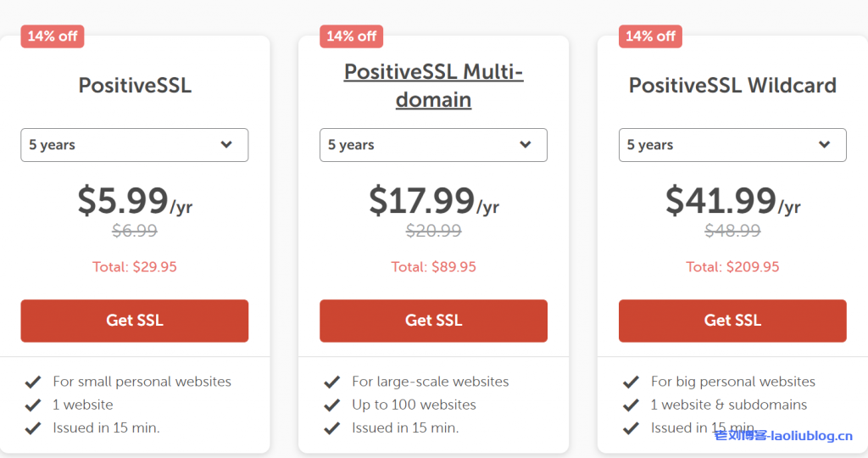Click checkmark beside 'For small personal websites'
The image size is (868, 458).
point(33,383)
